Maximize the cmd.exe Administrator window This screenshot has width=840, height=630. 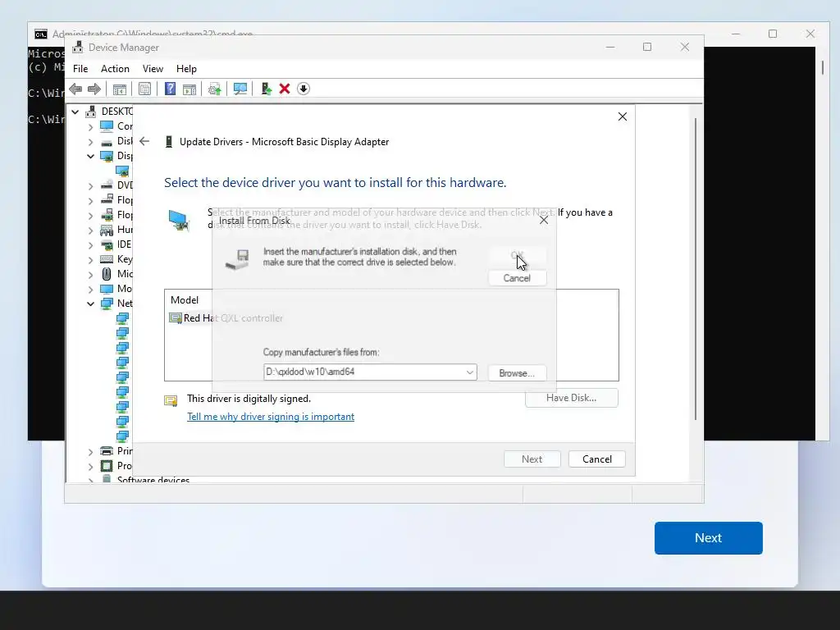773,34
